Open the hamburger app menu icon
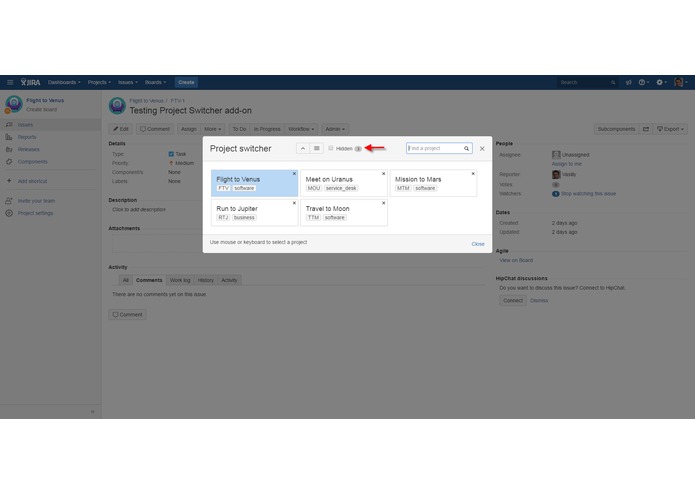This screenshot has width=695, height=494. click(10, 82)
